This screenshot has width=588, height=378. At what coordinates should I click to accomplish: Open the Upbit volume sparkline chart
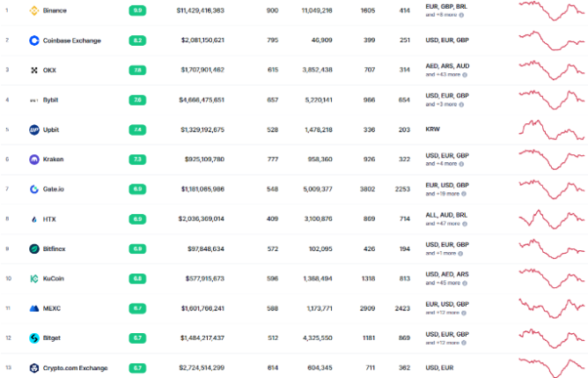tap(552, 130)
